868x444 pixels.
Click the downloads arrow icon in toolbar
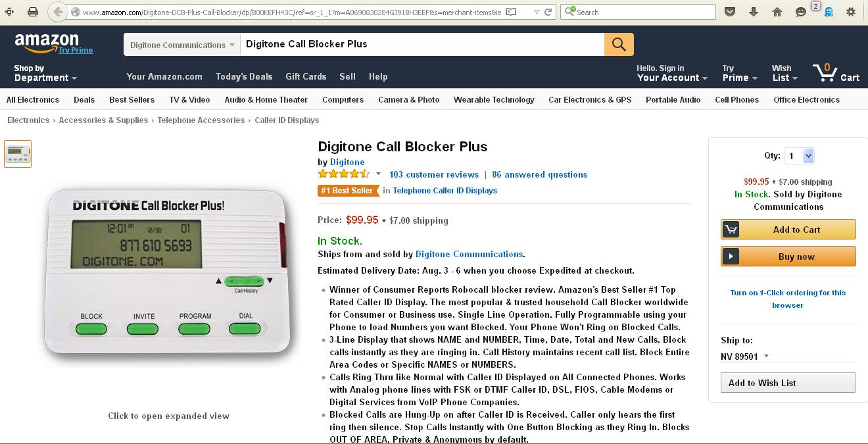[754, 12]
